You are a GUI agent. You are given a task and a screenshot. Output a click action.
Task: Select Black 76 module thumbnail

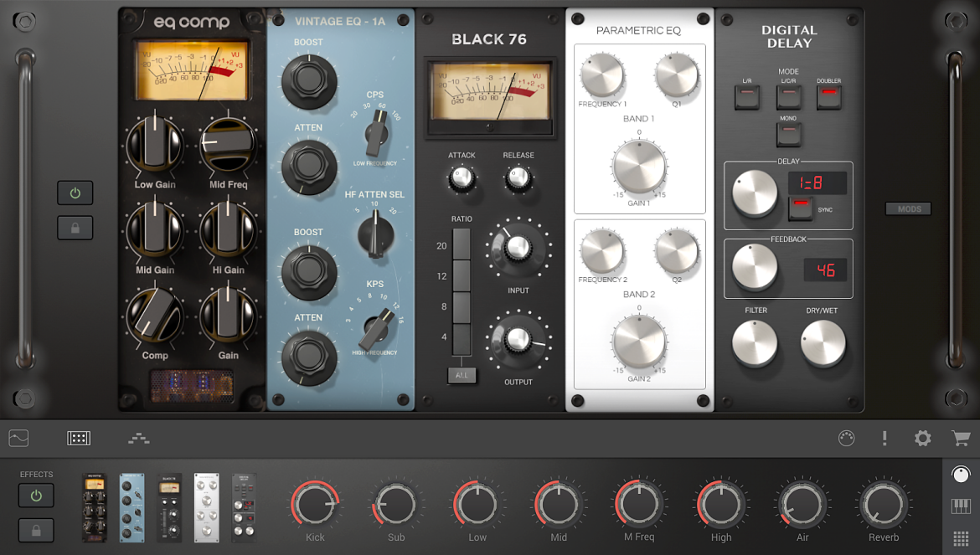[x=169, y=508]
